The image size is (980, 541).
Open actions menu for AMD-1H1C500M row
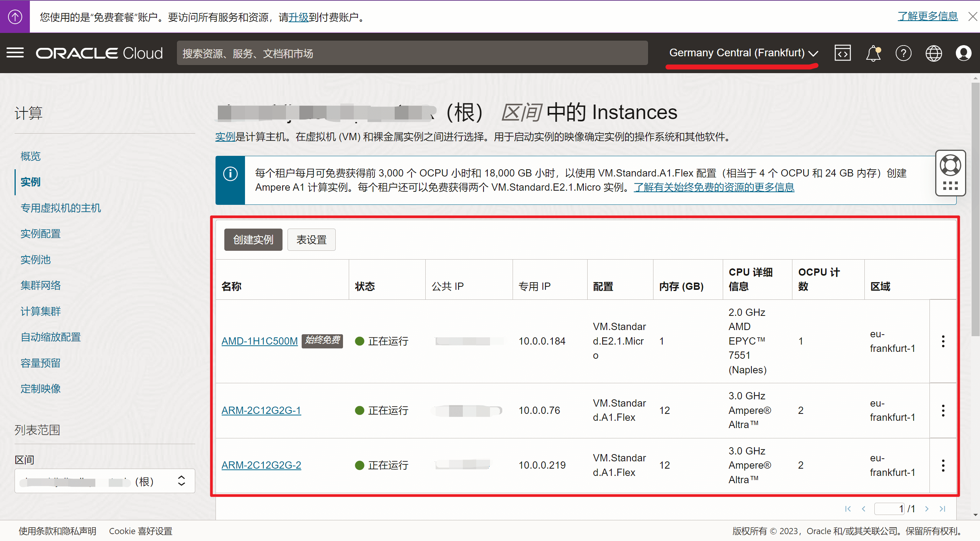(x=943, y=341)
